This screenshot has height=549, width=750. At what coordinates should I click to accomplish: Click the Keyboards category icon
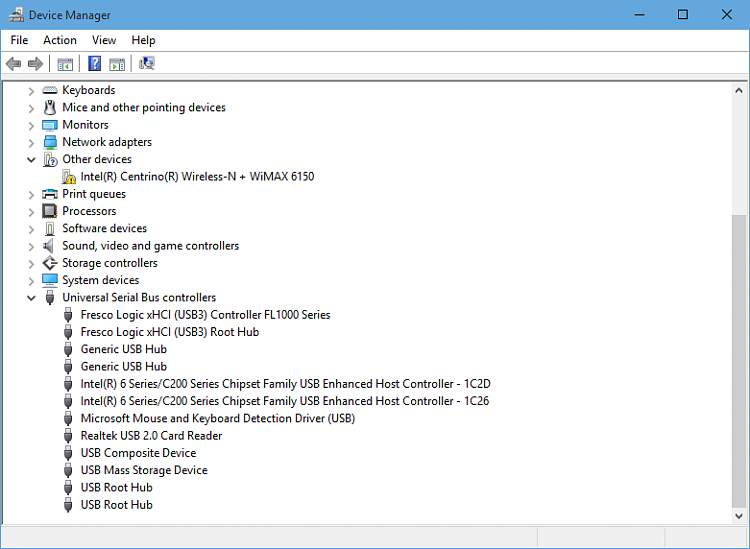50,90
